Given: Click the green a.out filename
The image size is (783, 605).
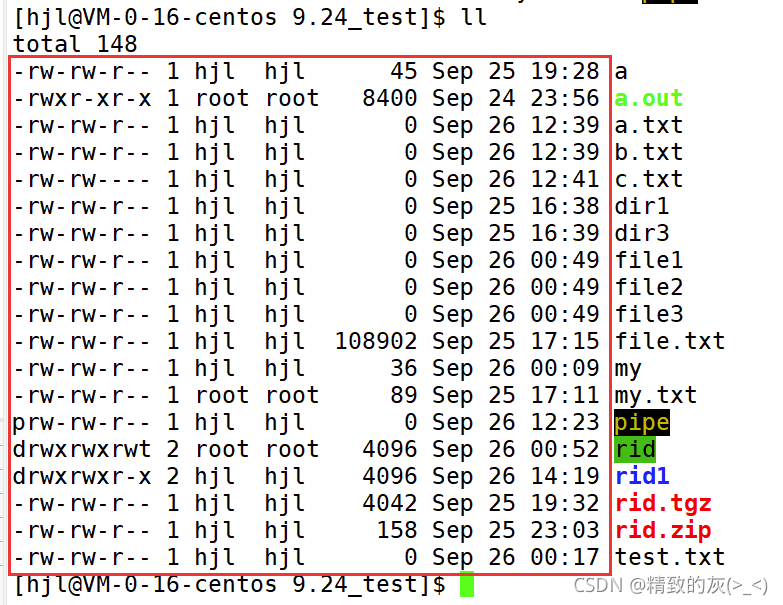Looking at the screenshot, I should click(x=648, y=98).
